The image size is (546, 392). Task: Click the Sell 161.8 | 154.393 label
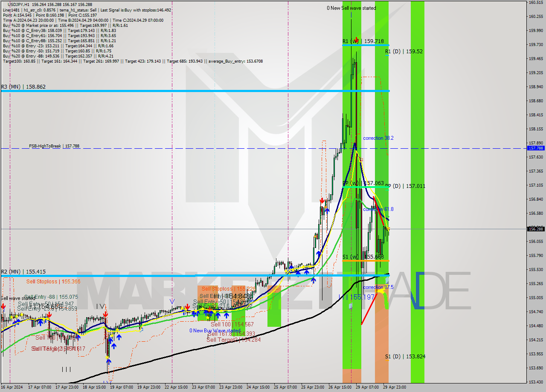231,334
